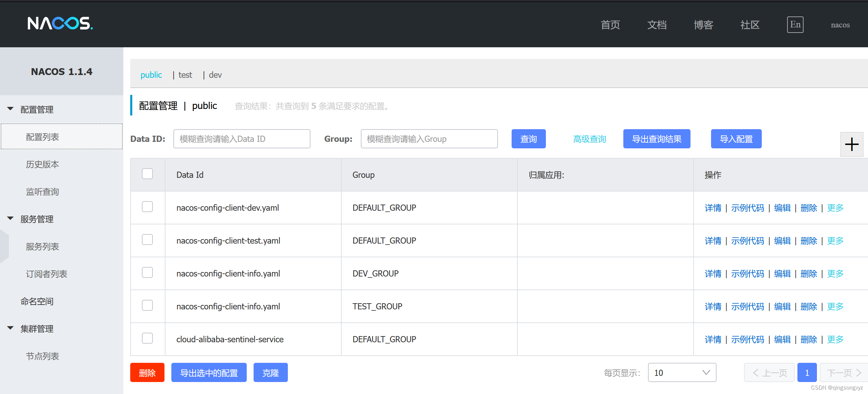Open 示例代码 in the DEV_GROUP row
This screenshot has width=868, height=394.
point(747,274)
